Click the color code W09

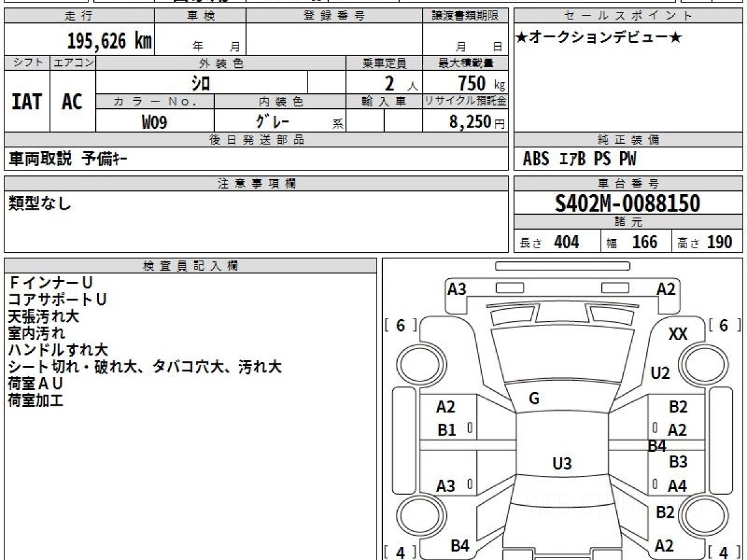pos(154,122)
